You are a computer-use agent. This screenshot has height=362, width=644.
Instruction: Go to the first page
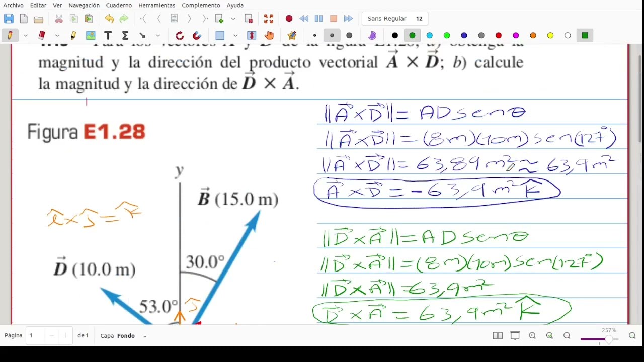[x=144, y=19]
